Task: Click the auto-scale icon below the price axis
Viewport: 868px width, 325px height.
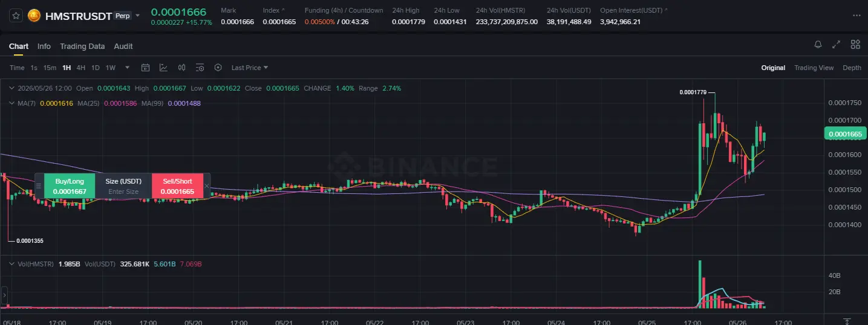Action: (847, 321)
